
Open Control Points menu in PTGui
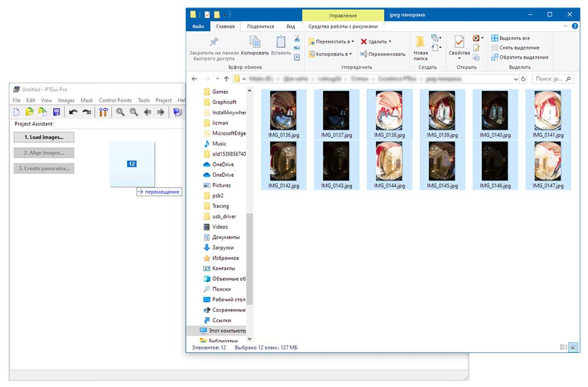pyautogui.click(x=115, y=100)
